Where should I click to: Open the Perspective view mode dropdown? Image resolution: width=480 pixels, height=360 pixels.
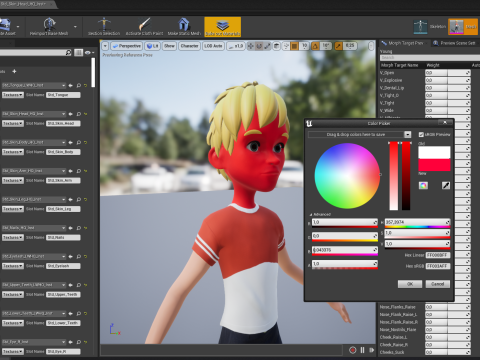click(127, 46)
